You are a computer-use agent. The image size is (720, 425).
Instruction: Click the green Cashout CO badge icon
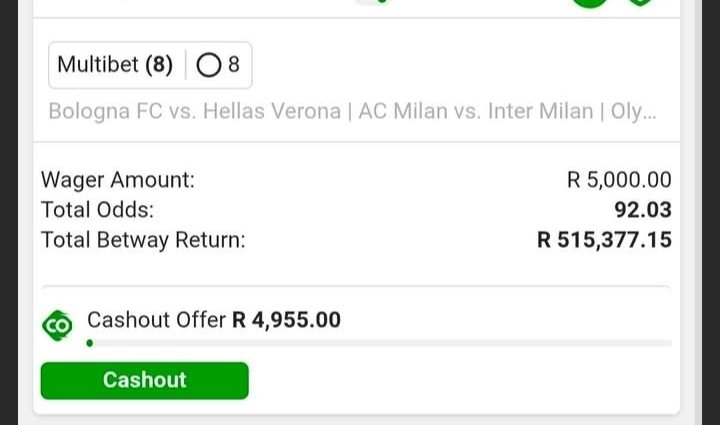pyautogui.click(x=57, y=325)
